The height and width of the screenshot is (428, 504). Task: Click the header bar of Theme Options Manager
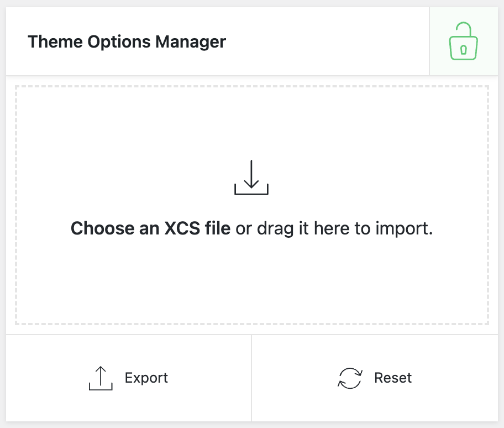pyautogui.click(x=218, y=41)
